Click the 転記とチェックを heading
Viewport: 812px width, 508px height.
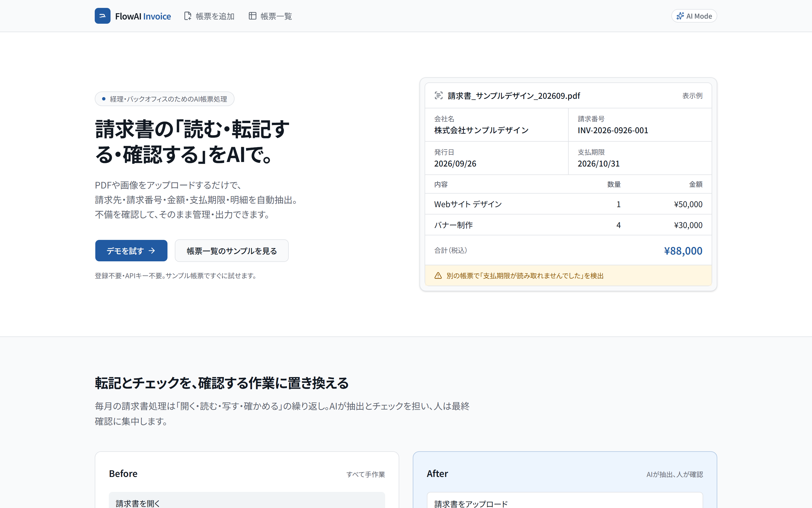pyautogui.click(x=222, y=383)
